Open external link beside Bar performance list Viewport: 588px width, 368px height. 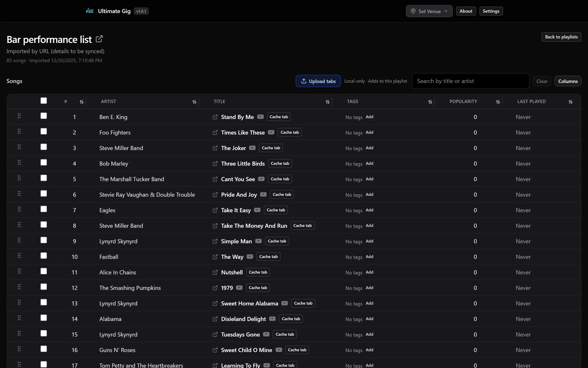tap(99, 39)
